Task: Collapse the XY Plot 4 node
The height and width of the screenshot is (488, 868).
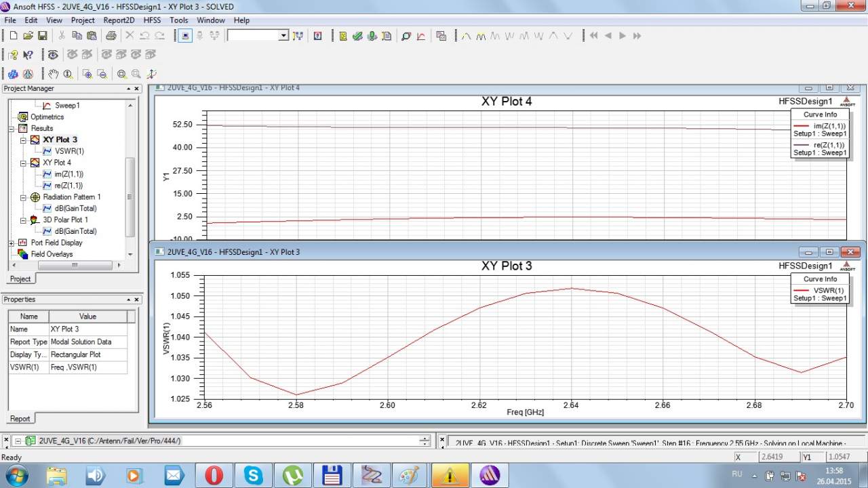Action: (x=23, y=163)
